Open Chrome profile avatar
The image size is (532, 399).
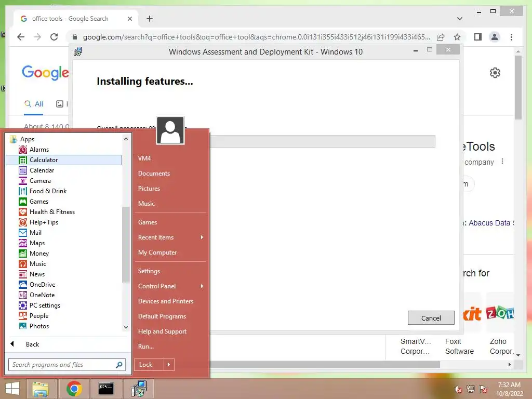point(495,37)
